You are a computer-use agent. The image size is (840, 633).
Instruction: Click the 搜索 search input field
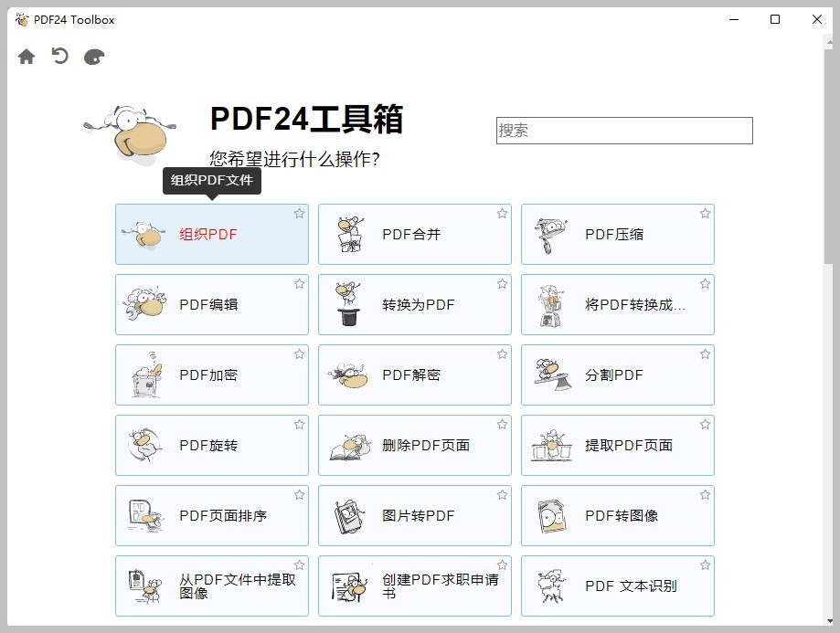click(624, 131)
